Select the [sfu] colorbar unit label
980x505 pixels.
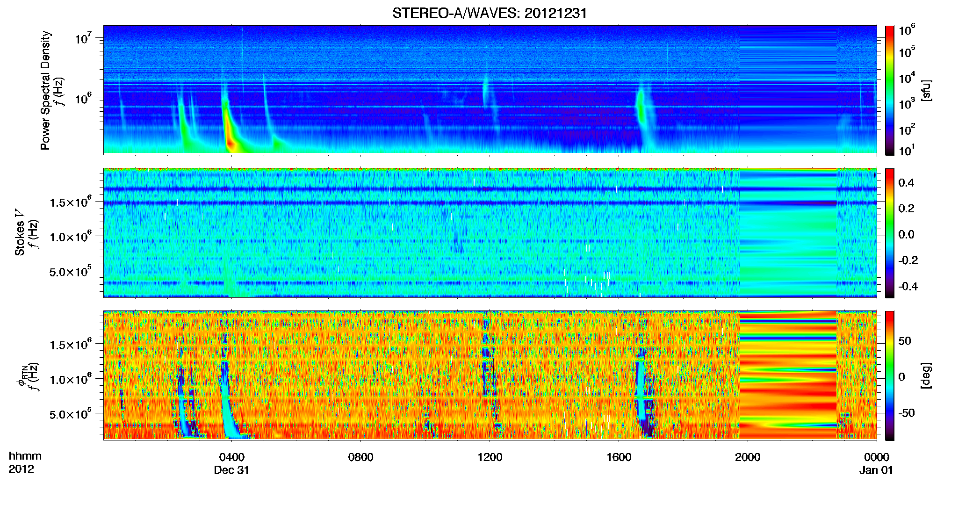(926, 90)
